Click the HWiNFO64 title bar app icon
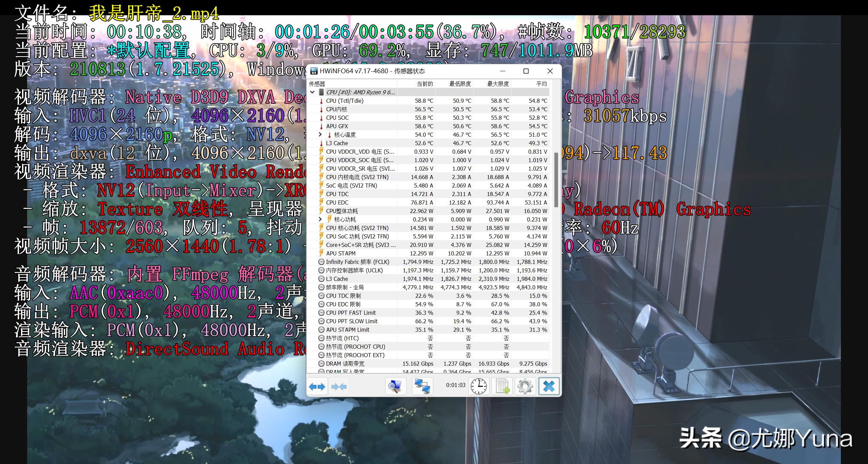 314,71
